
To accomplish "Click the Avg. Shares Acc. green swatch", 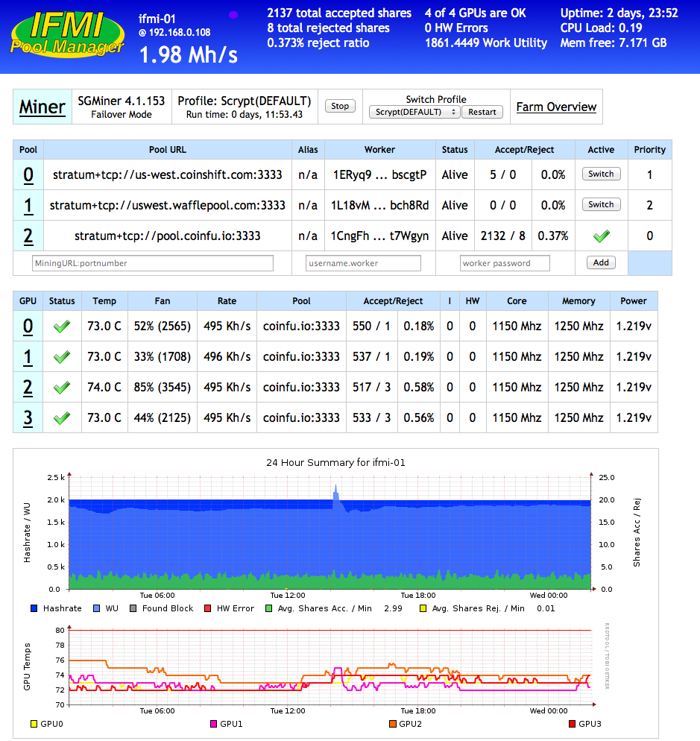I will 269,608.
